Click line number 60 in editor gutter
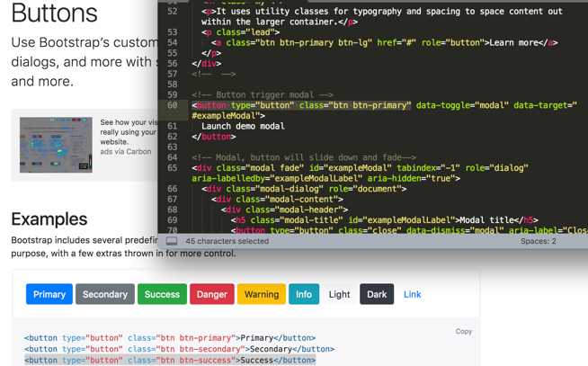The image size is (588, 366). (172, 105)
